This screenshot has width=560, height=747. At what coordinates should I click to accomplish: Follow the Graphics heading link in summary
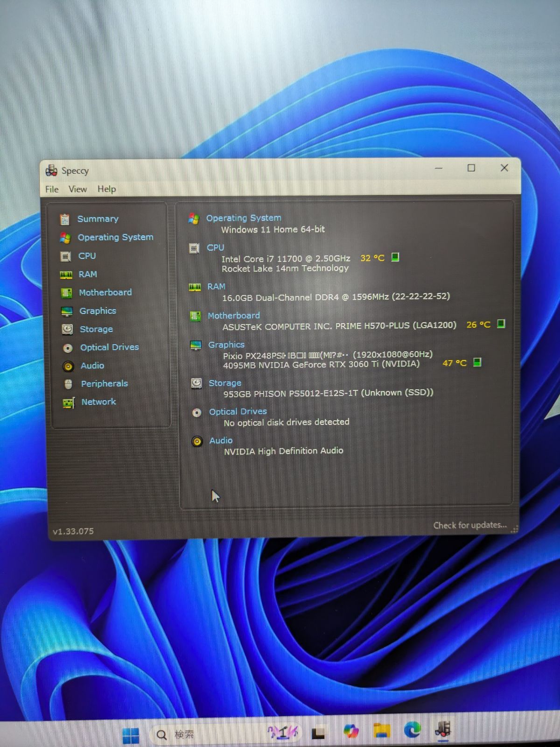pyautogui.click(x=226, y=345)
